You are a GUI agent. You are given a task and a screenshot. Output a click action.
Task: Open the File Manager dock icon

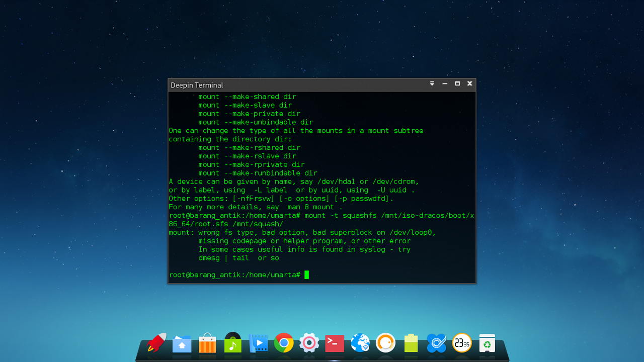(x=182, y=343)
